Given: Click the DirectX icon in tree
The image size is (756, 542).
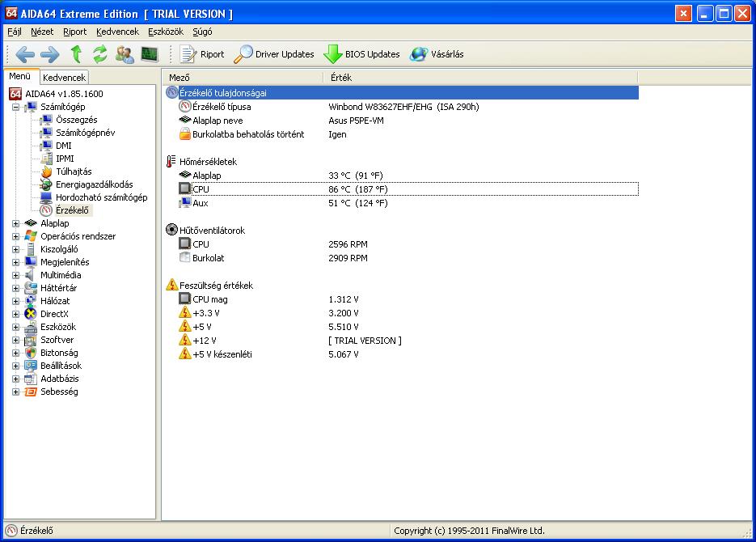Looking at the screenshot, I should 31,314.
